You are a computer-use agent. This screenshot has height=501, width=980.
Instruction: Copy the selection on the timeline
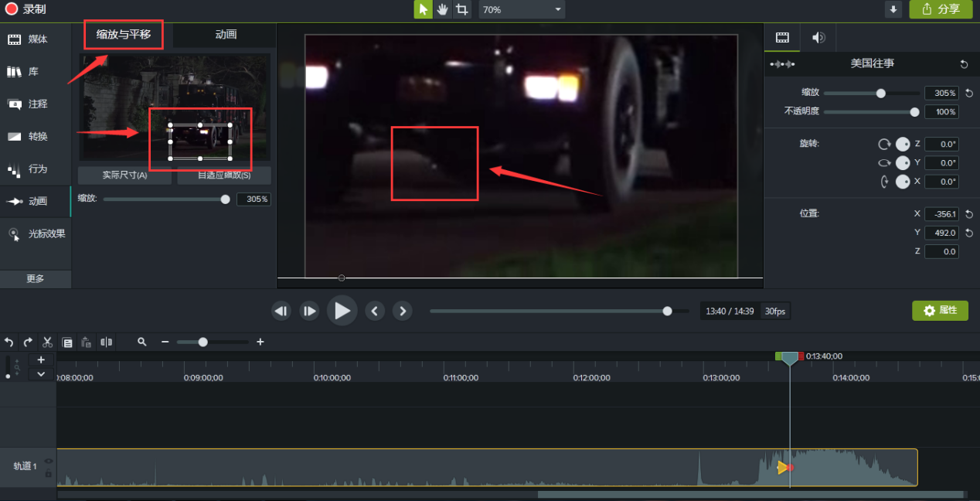pyautogui.click(x=67, y=342)
